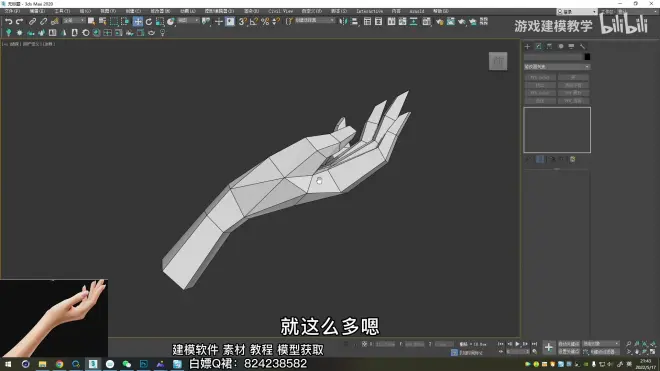Open the Mirror tool in main toolbar
This screenshot has height=371, width=660.
[x=343, y=21]
